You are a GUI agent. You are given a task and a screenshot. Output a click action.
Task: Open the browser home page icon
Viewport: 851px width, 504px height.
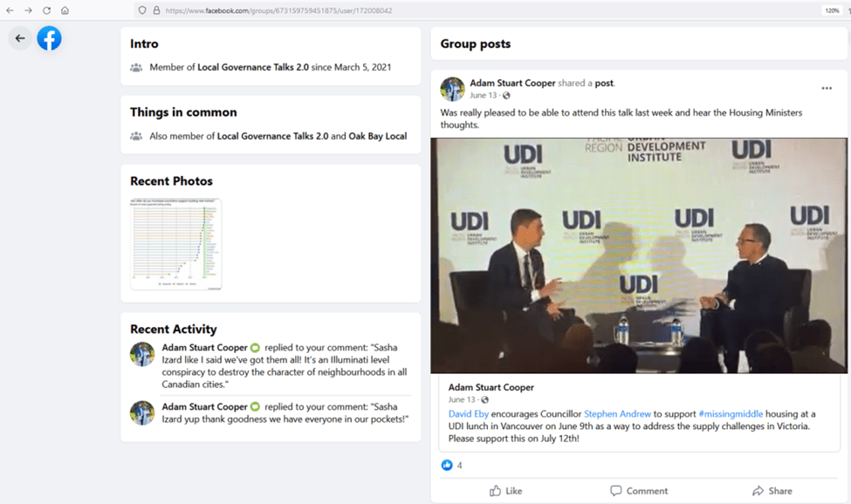point(65,10)
